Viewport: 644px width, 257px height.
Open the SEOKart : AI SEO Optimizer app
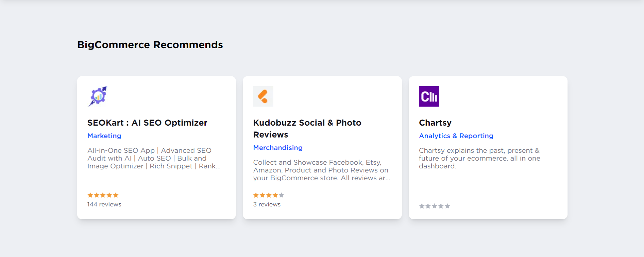pos(147,123)
